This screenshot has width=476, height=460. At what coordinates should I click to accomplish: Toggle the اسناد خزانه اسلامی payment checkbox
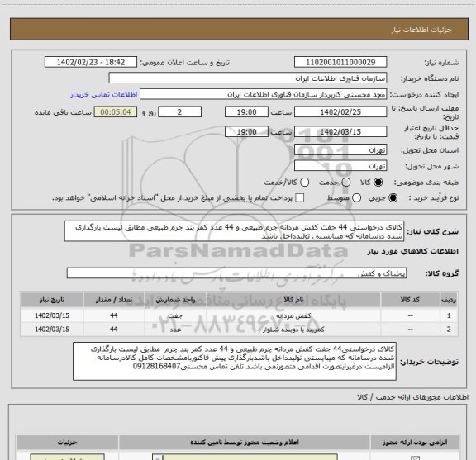(x=300, y=198)
